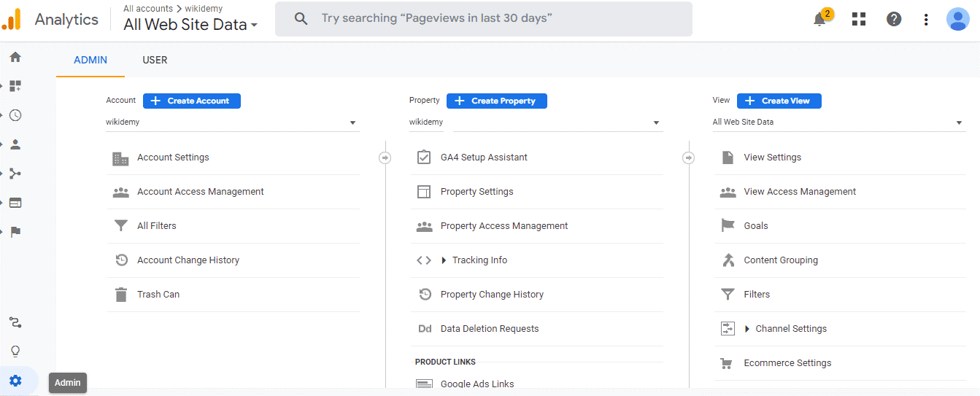
Task: Open the Account selector dropdown showing wikidemy
Action: (232, 123)
